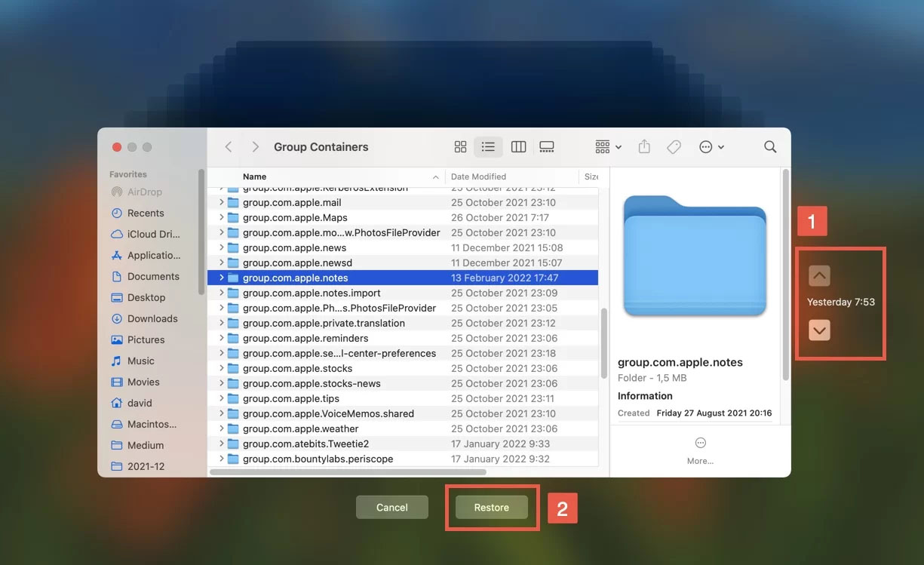924x565 pixels.
Task: Sort by the Size column header
Action: (590, 177)
